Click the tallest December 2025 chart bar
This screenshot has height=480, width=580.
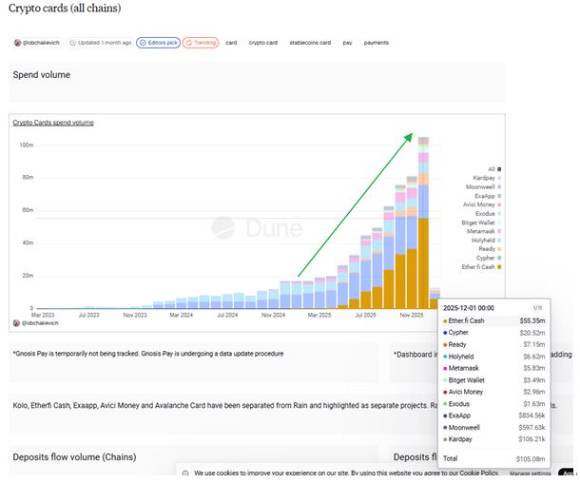click(423, 223)
